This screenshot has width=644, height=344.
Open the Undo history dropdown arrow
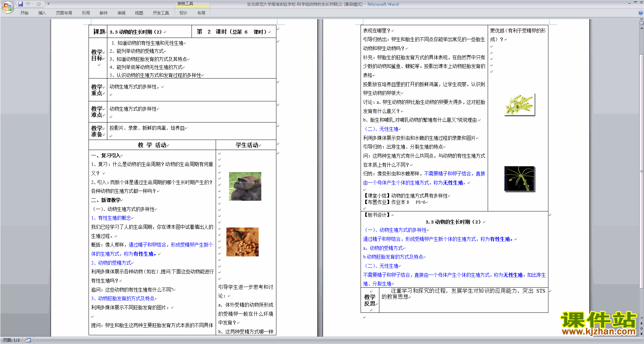pos(33,4)
